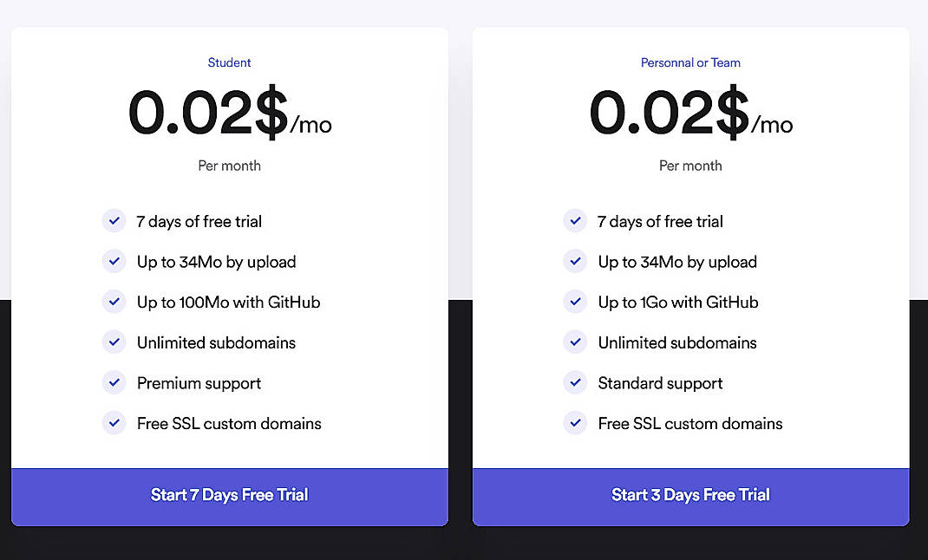Click the checkmark beside Up to 100Mo with GitHub
This screenshot has height=560, width=928.
click(x=114, y=302)
